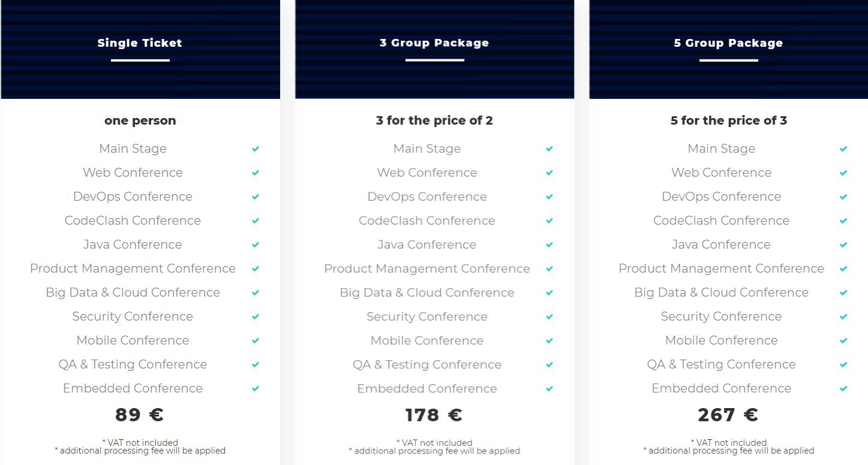Click the 267 € price
Image resolution: width=868 pixels, height=465 pixels.
point(728,415)
